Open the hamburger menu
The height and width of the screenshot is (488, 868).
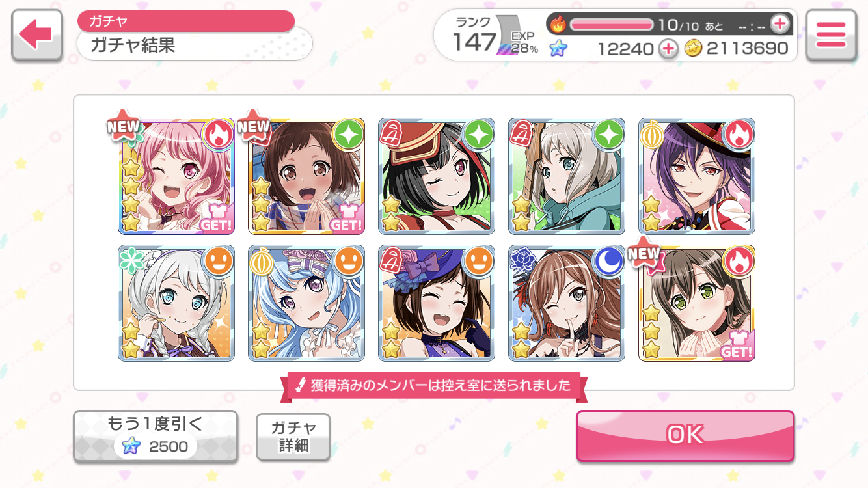click(x=830, y=35)
